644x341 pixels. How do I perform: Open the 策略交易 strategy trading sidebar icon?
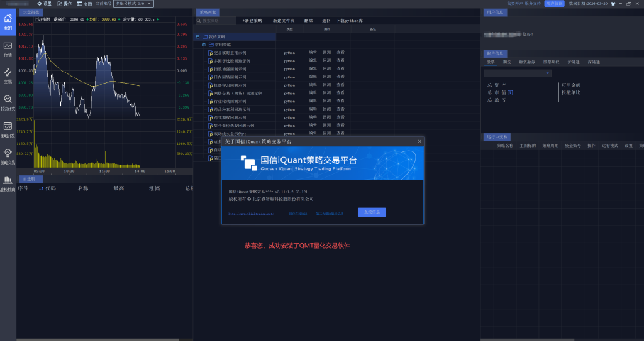pyautogui.click(x=8, y=153)
